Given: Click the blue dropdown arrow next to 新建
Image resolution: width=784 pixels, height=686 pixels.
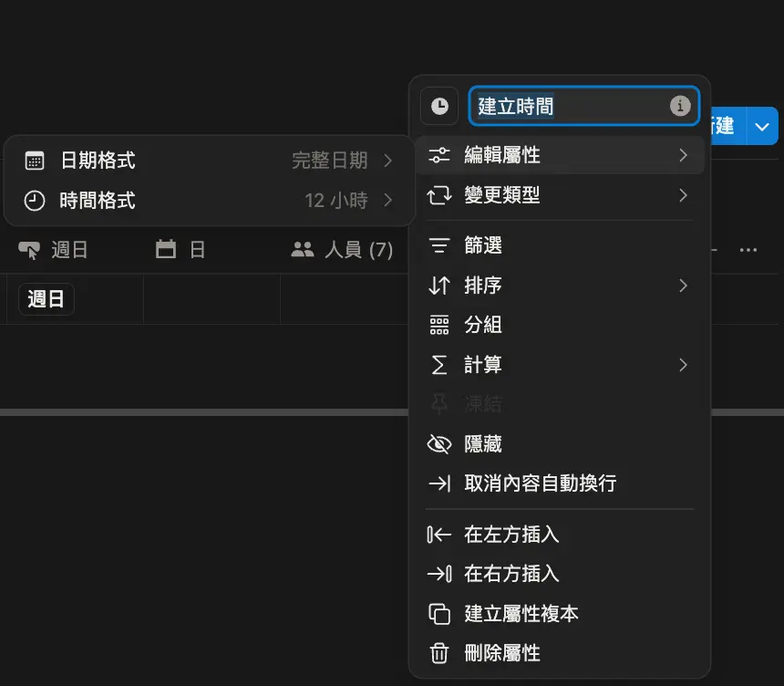Looking at the screenshot, I should click(763, 127).
